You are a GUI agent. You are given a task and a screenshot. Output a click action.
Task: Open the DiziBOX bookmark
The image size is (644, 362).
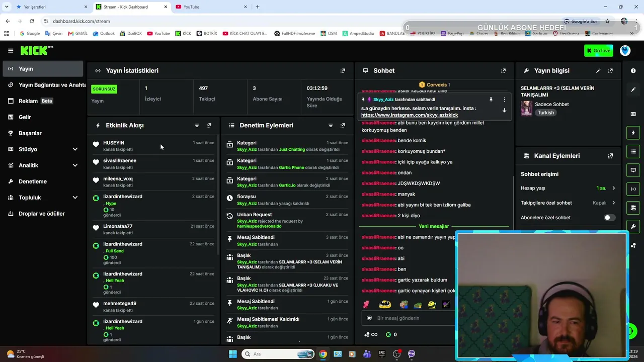131,34
